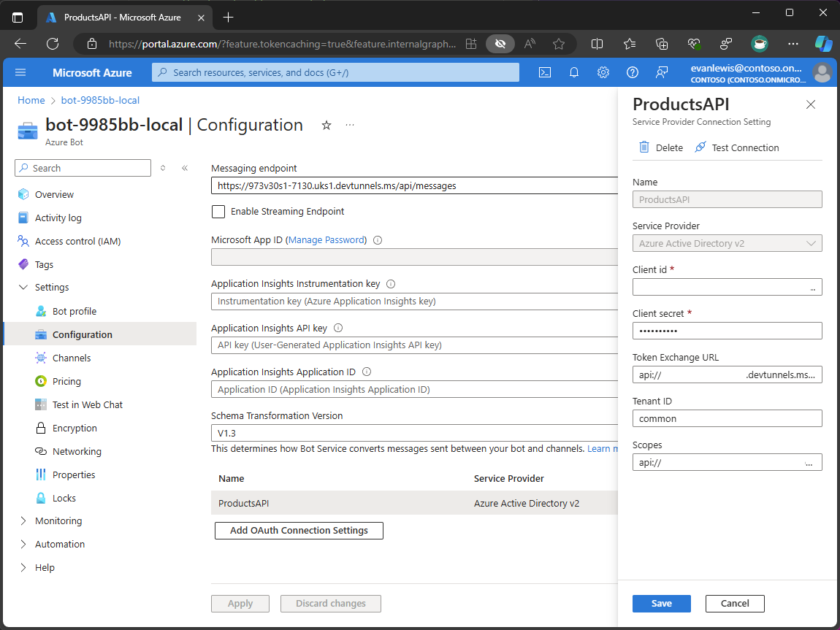Click the sidebar expand/collapse arrows next to Search
Screen dimensions: 840x630
click(x=163, y=168)
